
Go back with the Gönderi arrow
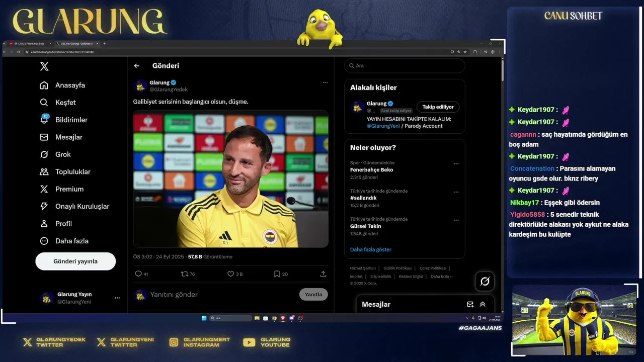click(x=136, y=66)
